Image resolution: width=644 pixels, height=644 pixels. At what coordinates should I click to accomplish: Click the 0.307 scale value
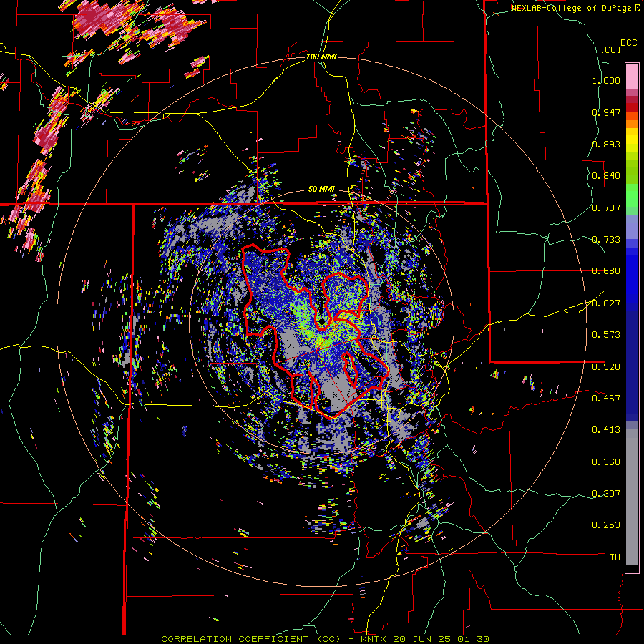(606, 494)
